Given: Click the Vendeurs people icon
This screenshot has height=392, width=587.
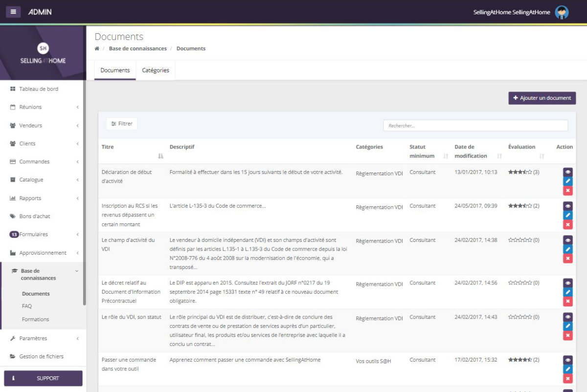Looking at the screenshot, I should pyautogui.click(x=13, y=126).
